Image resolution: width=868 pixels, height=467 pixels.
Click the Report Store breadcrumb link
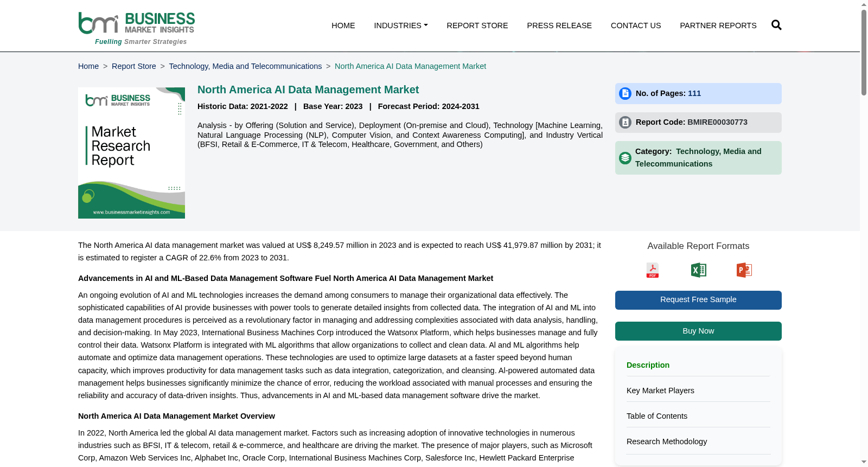pos(134,66)
